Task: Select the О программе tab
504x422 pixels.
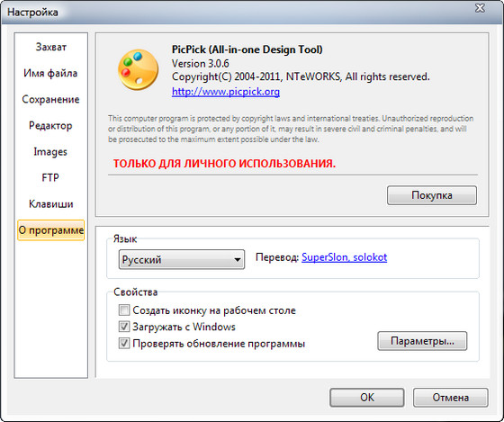Action: point(50,230)
